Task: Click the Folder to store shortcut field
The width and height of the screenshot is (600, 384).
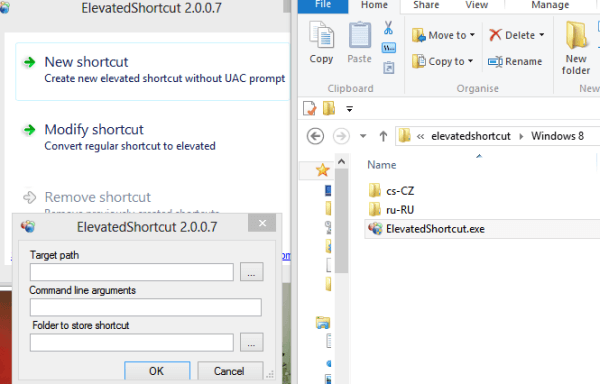Action: 132,342
